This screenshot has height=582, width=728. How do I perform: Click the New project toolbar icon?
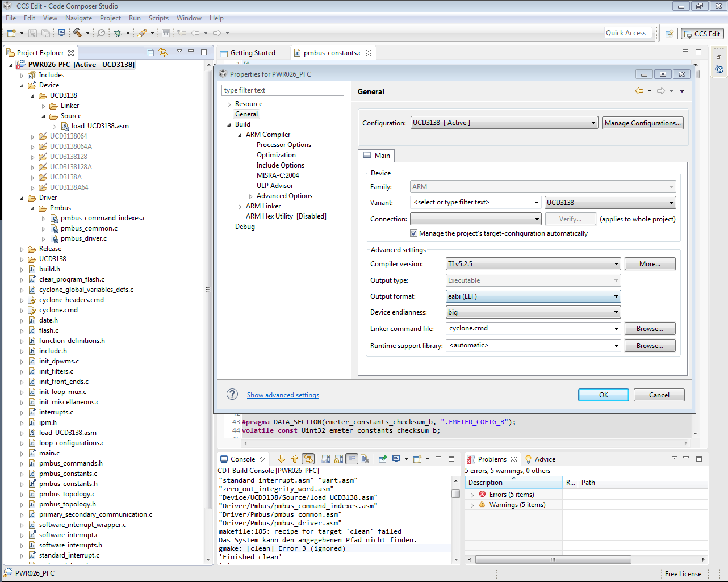click(11, 33)
